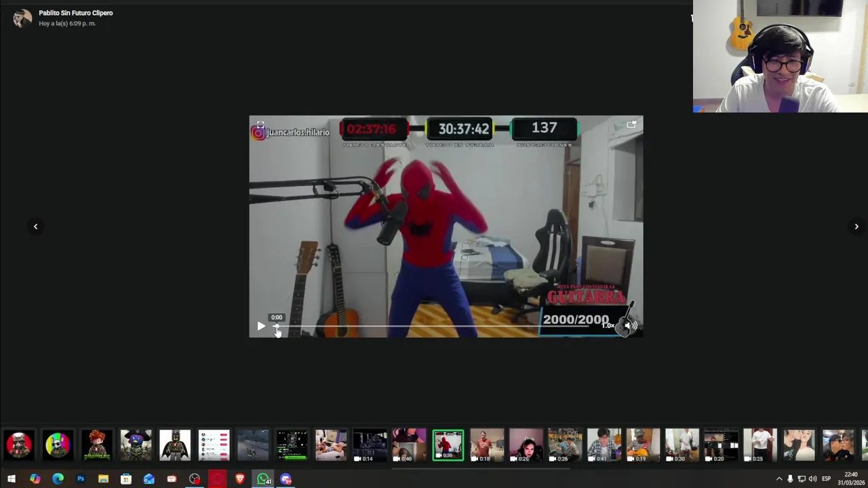Open 0:26 video thumbnail of woman with cat ears
This screenshot has height=488, width=868.
[526, 445]
